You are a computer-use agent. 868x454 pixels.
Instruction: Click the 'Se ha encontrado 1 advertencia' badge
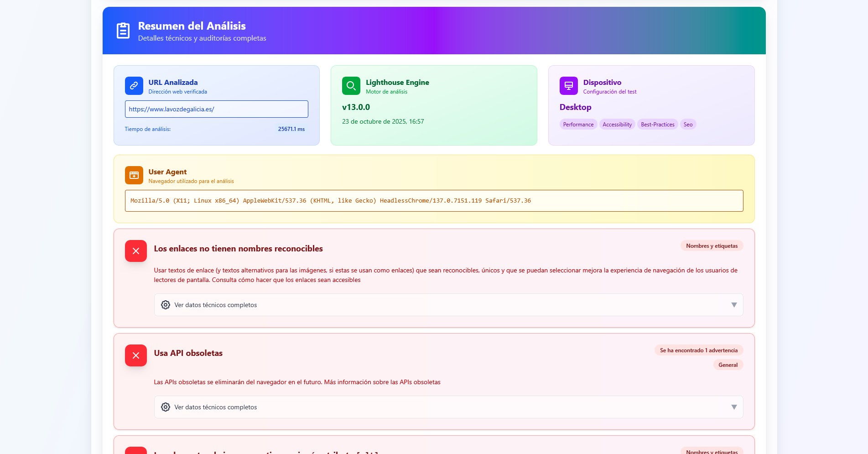click(x=698, y=350)
